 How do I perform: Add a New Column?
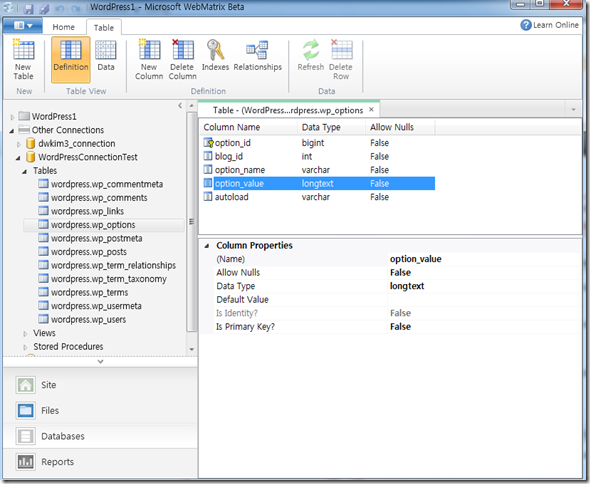149,60
